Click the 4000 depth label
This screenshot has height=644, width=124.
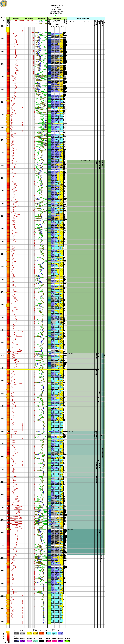pos(3,330)
